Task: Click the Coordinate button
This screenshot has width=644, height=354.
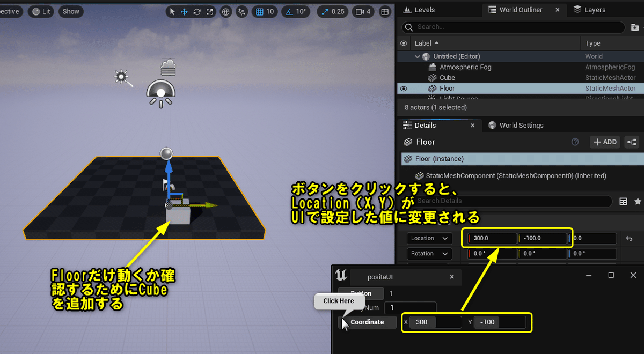Action: point(368,322)
